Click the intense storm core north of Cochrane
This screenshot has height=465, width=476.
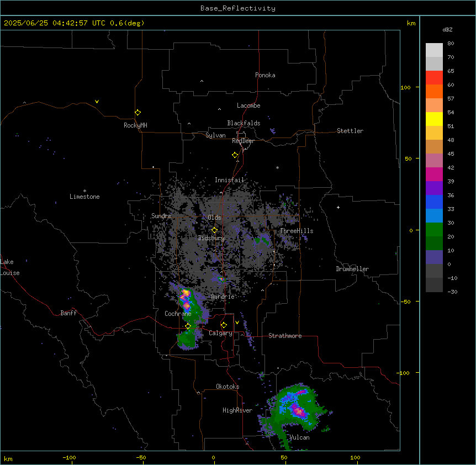(x=186, y=294)
